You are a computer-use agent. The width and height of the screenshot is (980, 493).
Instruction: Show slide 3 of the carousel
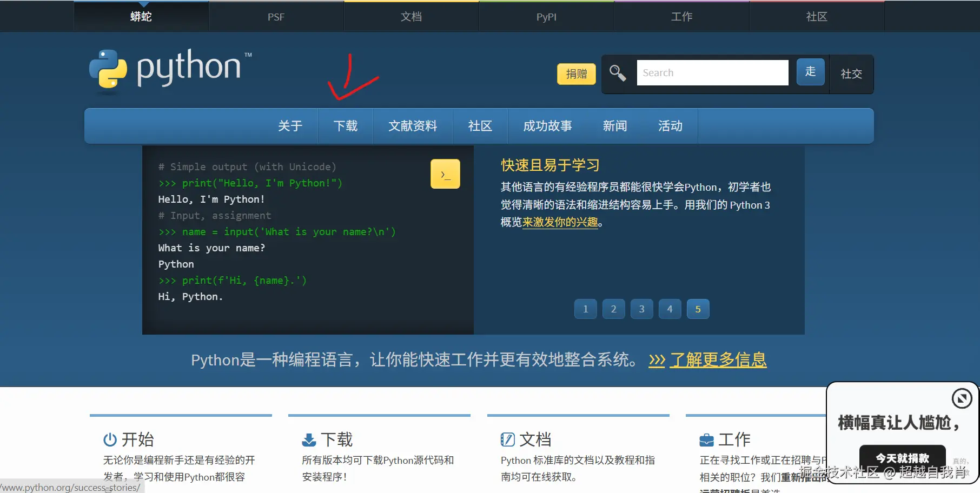pos(642,309)
